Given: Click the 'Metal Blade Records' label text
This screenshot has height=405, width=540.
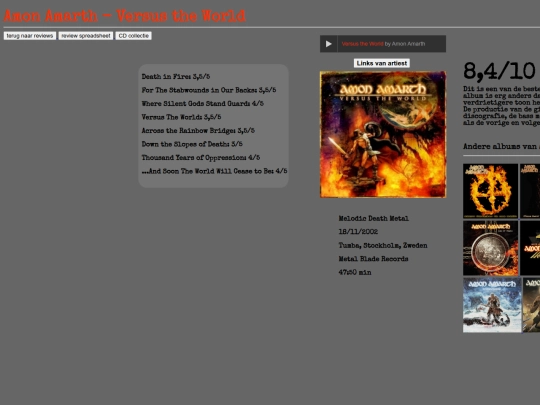Looking at the screenshot, I should 373,259.
